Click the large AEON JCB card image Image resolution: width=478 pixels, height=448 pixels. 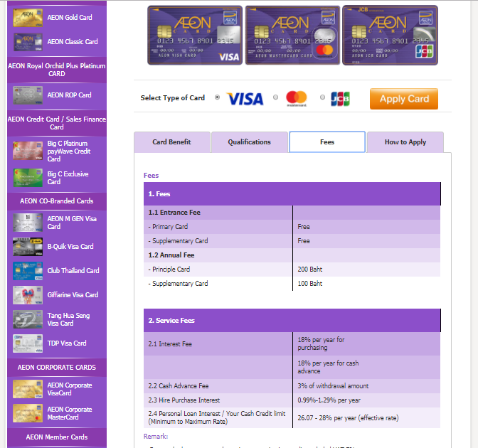pos(391,35)
